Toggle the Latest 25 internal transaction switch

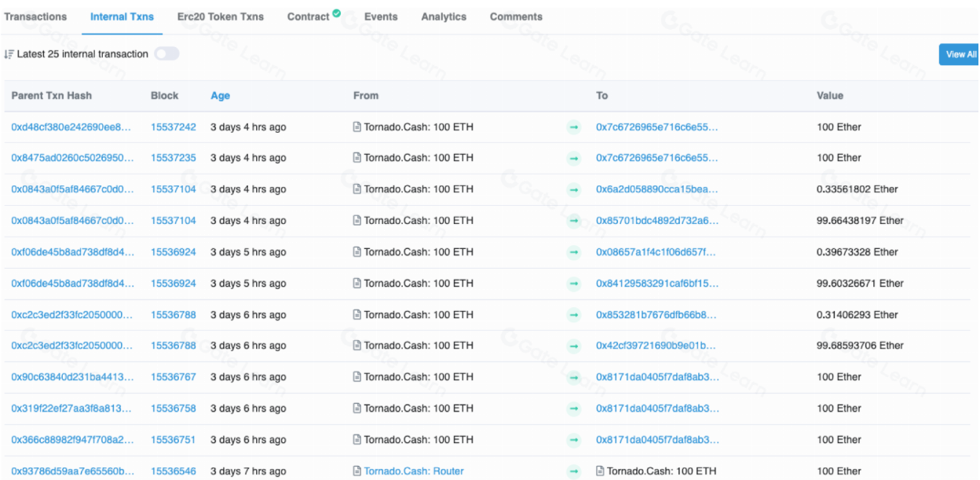click(x=166, y=54)
